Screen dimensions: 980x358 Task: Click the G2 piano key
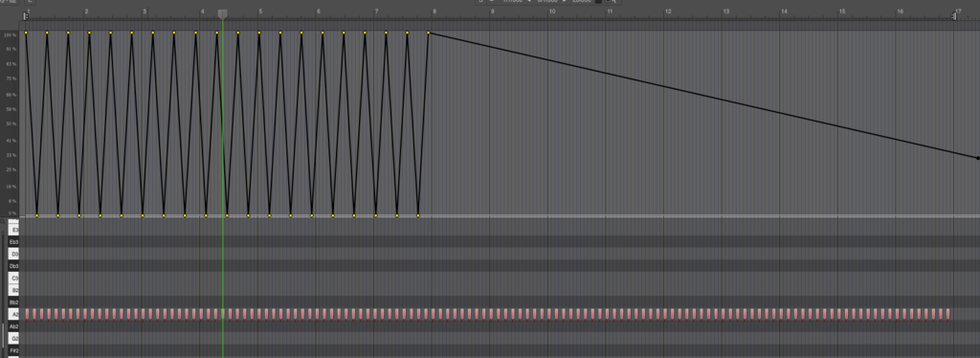pyautogui.click(x=13, y=338)
